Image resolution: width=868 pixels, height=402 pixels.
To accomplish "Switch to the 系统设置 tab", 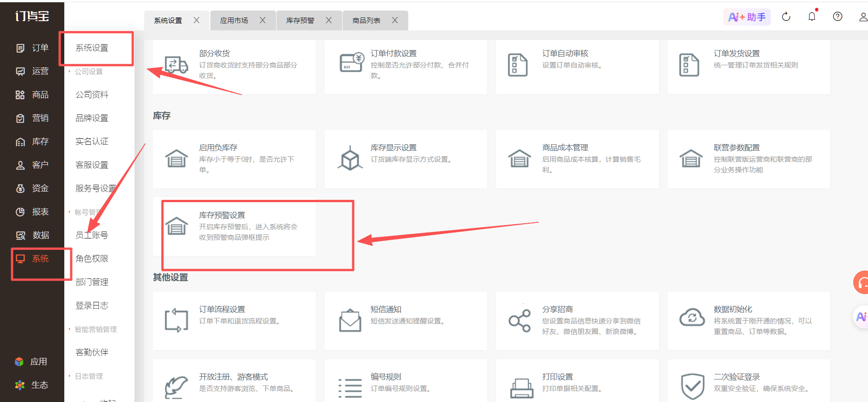I will (x=168, y=21).
